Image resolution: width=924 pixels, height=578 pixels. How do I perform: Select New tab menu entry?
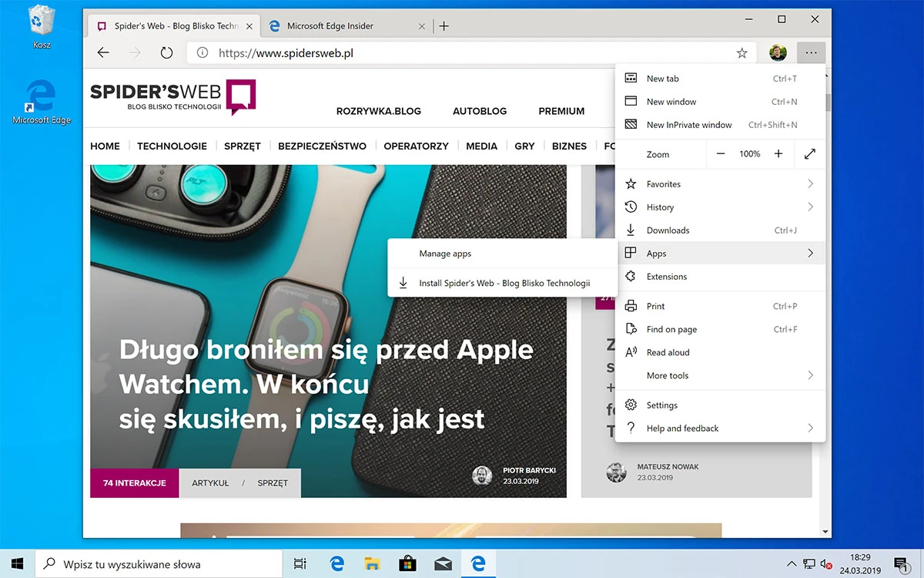(x=720, y=79)
